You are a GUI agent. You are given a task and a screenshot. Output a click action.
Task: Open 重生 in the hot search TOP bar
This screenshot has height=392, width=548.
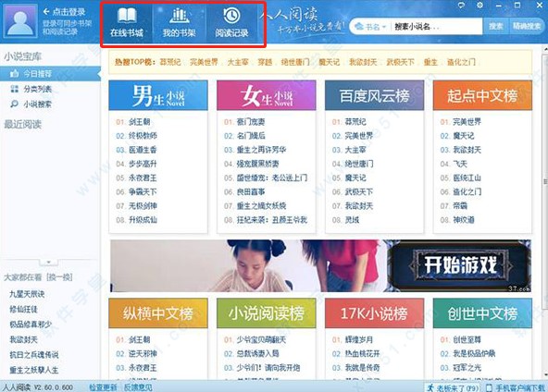pyautogui.click(x=430, y=62)
